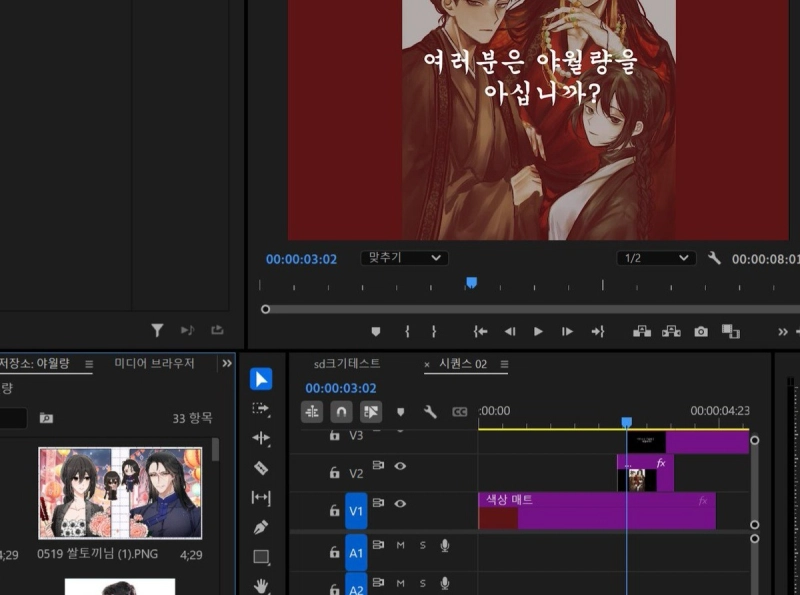The width and height of the screenshot is (800, 595).
Task: Select the Ripple Edit tool
Action: coord(261,438)
